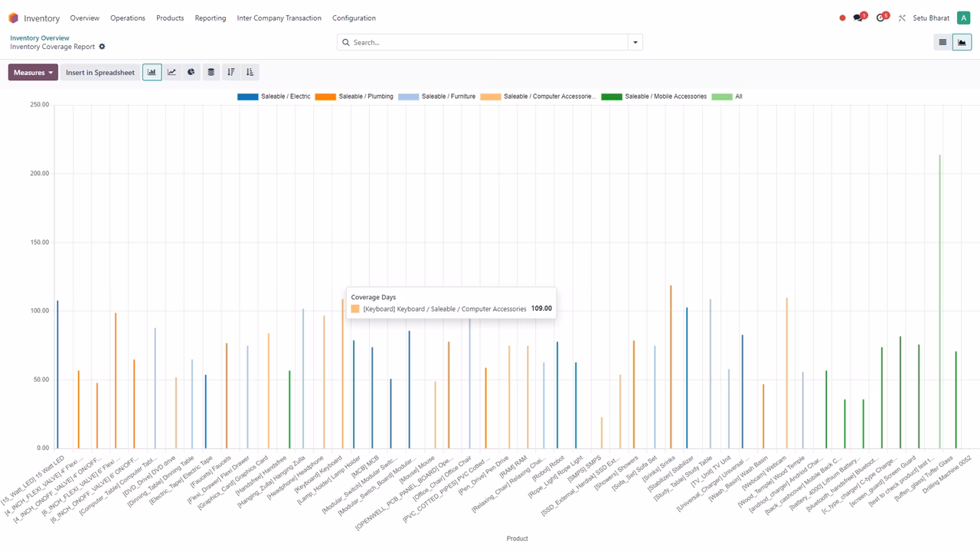Open the Inter Company Transaction menu
The image size is (980, 551).
pos(279,18)
